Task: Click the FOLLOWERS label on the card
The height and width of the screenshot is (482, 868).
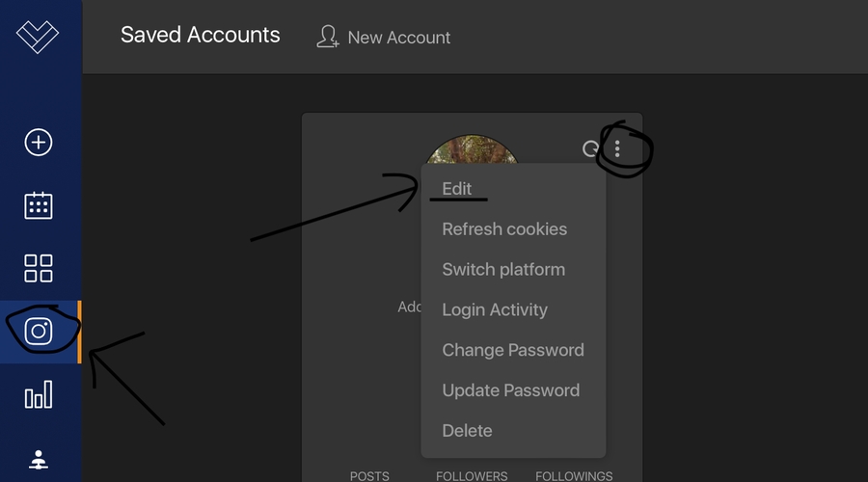Action: [x=472, y=475]
